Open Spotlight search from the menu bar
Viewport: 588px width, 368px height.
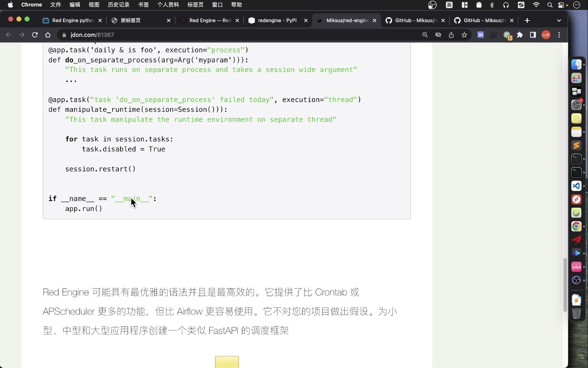coord(550,5)
